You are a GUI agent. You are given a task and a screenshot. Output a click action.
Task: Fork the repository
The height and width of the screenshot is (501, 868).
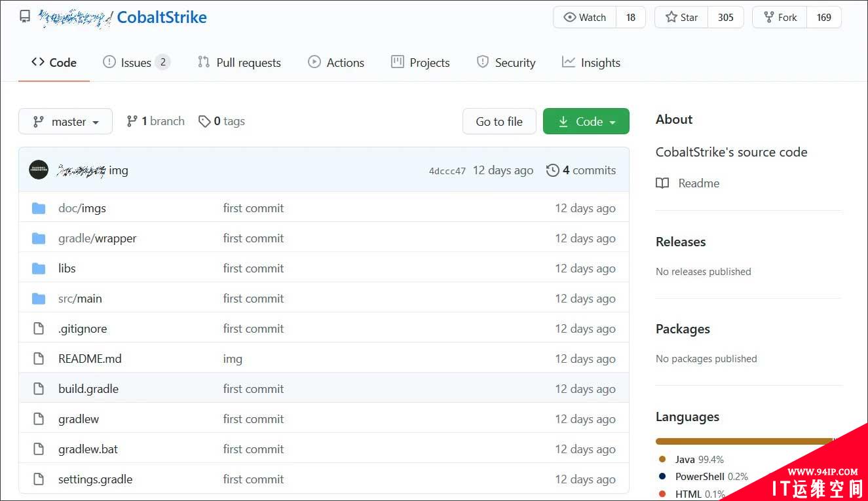point(780,18)
